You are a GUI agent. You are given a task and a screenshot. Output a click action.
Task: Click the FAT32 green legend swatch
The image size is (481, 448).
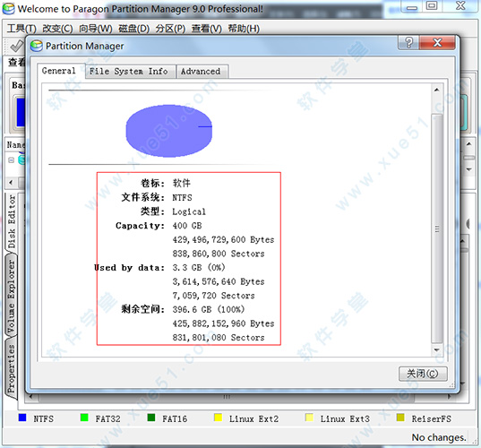coord(84,418)
